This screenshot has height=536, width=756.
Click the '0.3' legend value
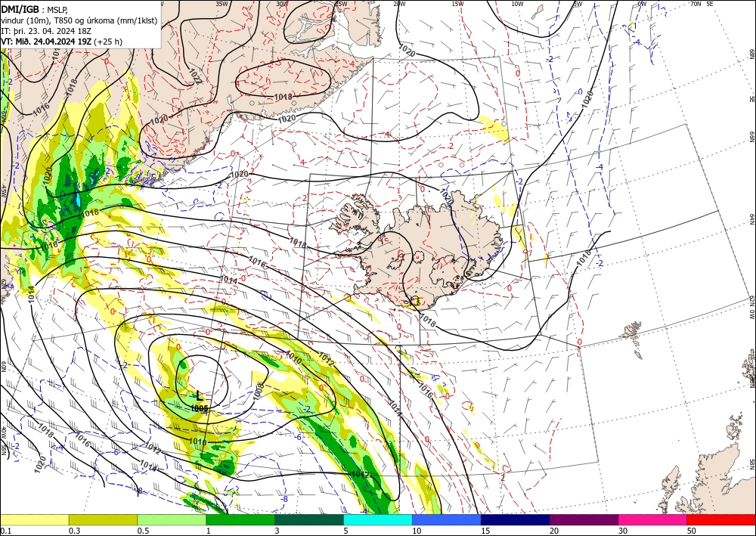coord(74,531)
